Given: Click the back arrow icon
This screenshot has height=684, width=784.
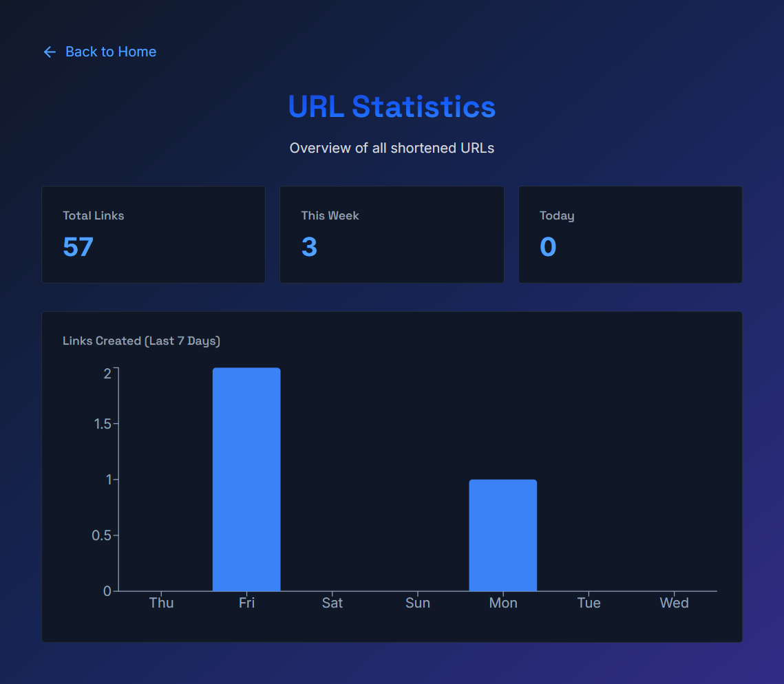Looking at the screenshot, I should pyautogui.click(x=49, y=52).
